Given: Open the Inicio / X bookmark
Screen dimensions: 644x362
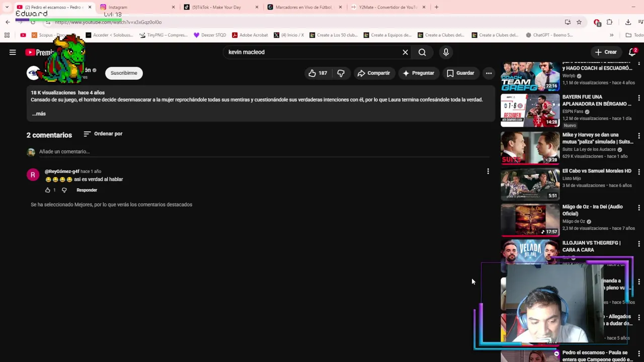Looking at the screenshot, I should [x=289, y=35].
